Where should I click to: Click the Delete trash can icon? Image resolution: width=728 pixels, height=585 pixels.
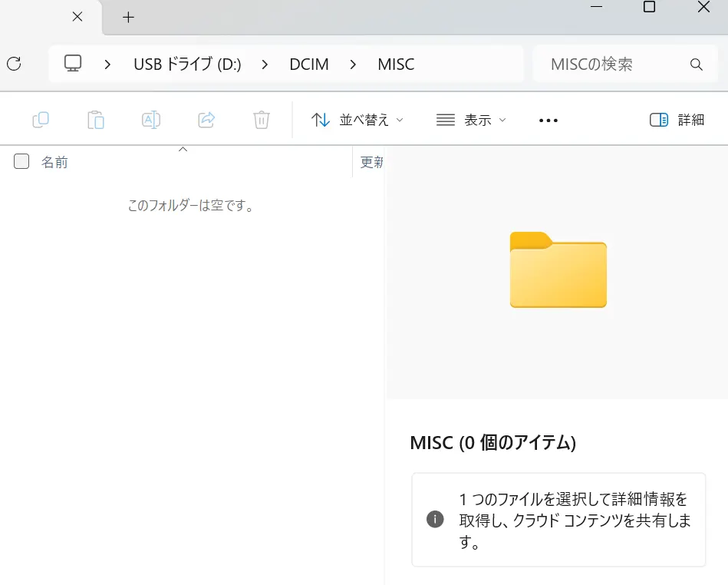pyautogui.click(x=262, y=120)
